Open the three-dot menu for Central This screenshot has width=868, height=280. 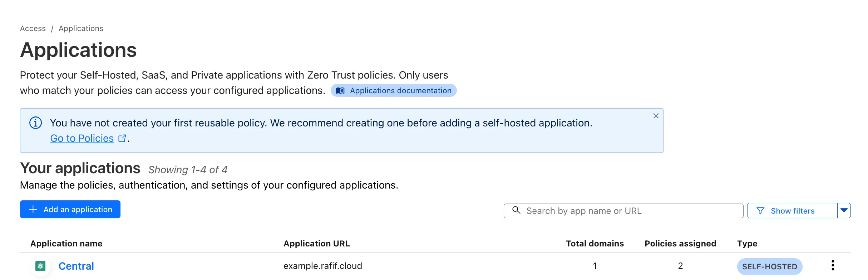coord(833,265)
